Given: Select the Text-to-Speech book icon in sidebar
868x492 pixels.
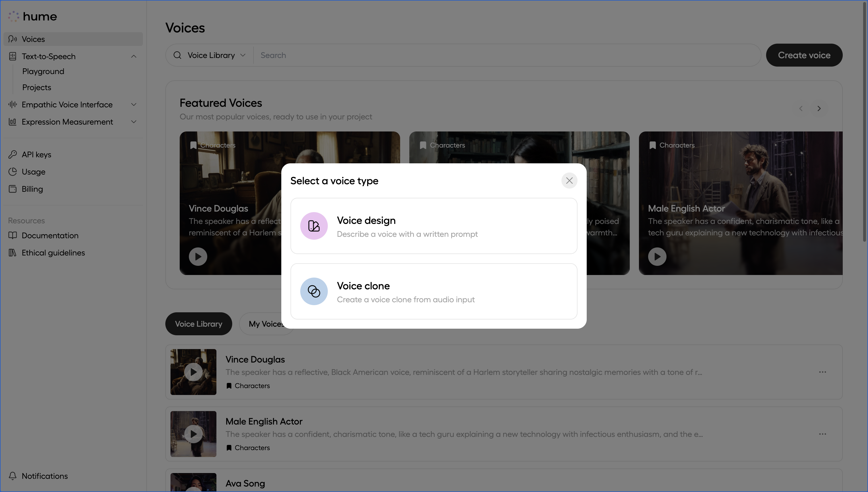Looking at the screenshot, I should pyautogui.click(x=13, y=56).
